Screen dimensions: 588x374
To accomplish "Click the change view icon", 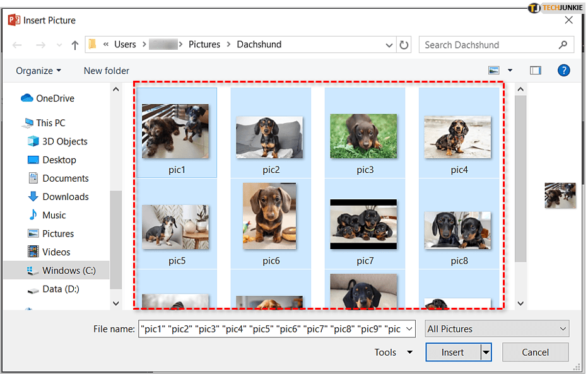I will click(x=494, y=71).
